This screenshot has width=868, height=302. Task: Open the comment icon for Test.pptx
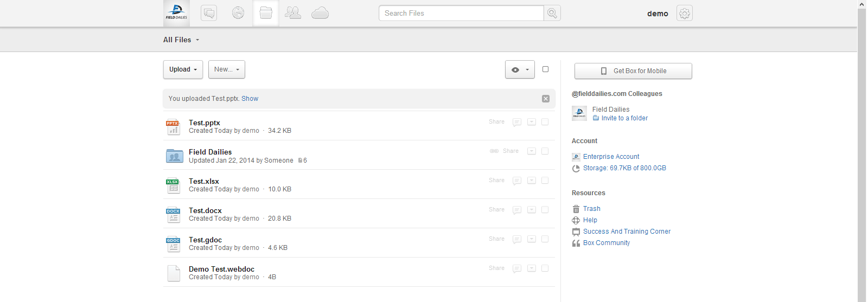click(517, 122)
